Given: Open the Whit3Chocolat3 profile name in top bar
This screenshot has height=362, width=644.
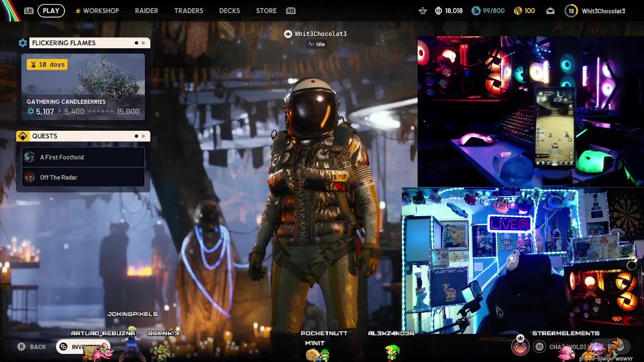Looking at the screenshot, I should coord(603,11).
